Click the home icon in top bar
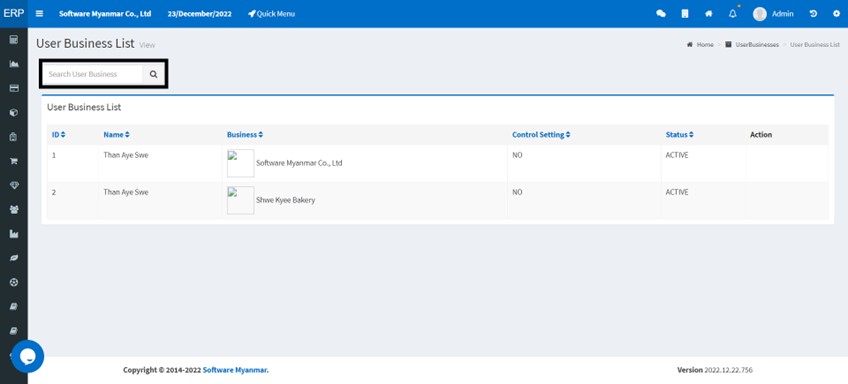Image resolution: width=848 pixels, height=384 pixels. click(x=708, y=14)
